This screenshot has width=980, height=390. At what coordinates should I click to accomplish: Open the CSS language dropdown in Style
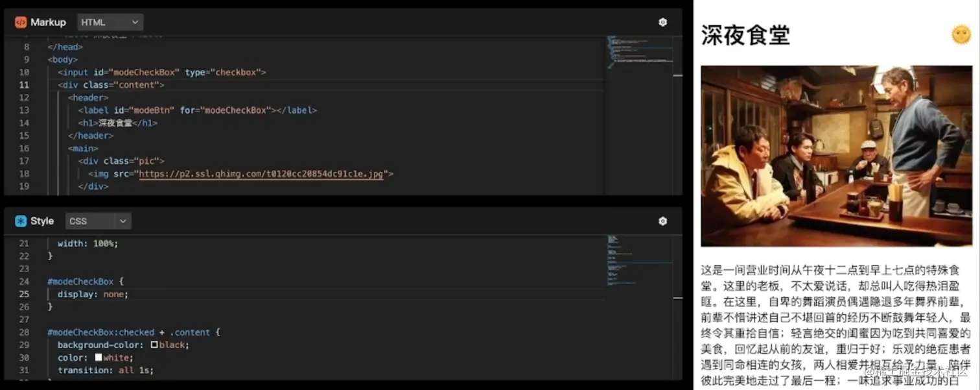point(98,221)
